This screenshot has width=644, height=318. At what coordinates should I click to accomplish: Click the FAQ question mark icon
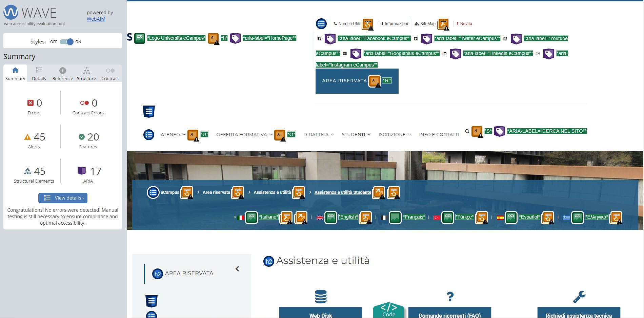click(450, 297)
